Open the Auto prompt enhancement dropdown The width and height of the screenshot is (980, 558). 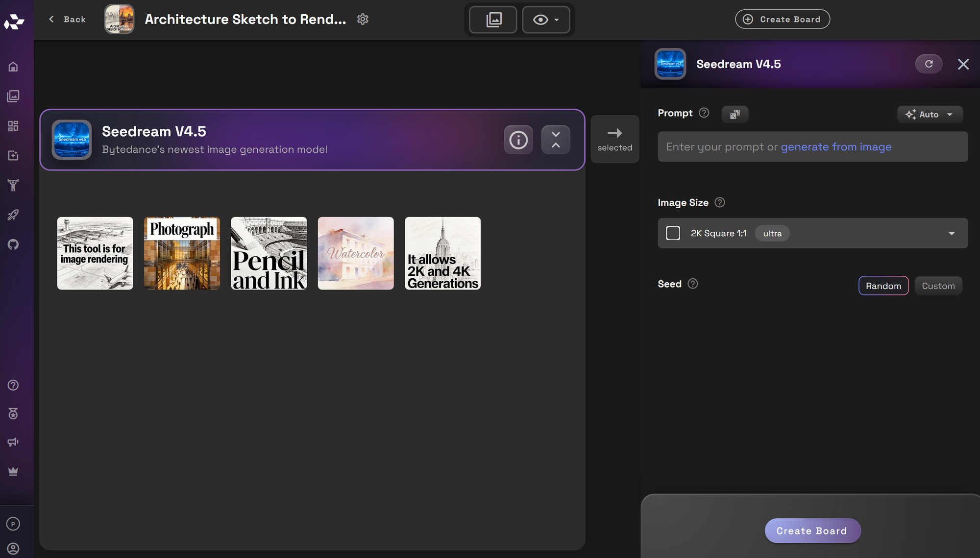(x=930, y=114)
